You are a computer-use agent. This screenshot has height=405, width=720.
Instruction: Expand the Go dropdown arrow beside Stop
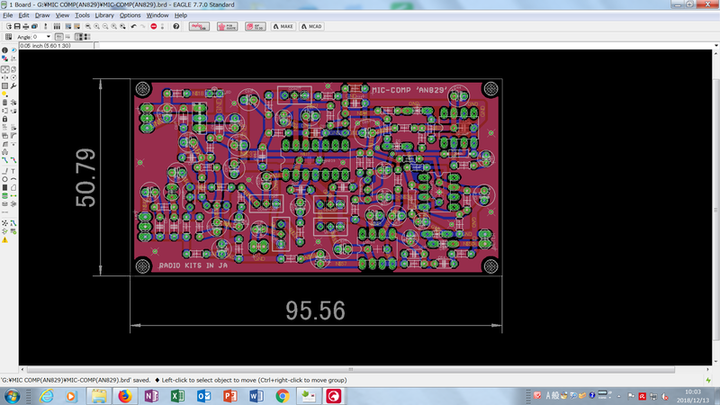(x=163, y=26)
